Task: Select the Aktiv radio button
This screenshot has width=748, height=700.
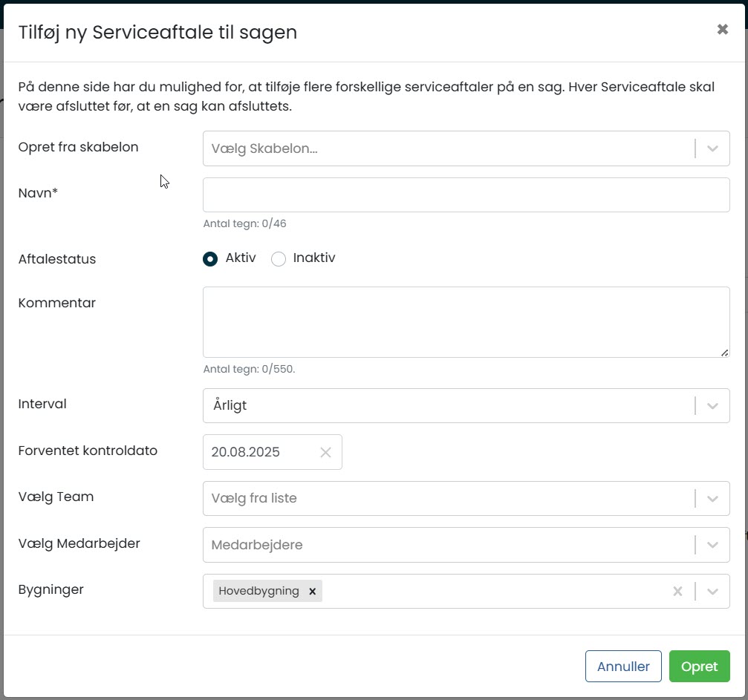Action: (210, 259)
